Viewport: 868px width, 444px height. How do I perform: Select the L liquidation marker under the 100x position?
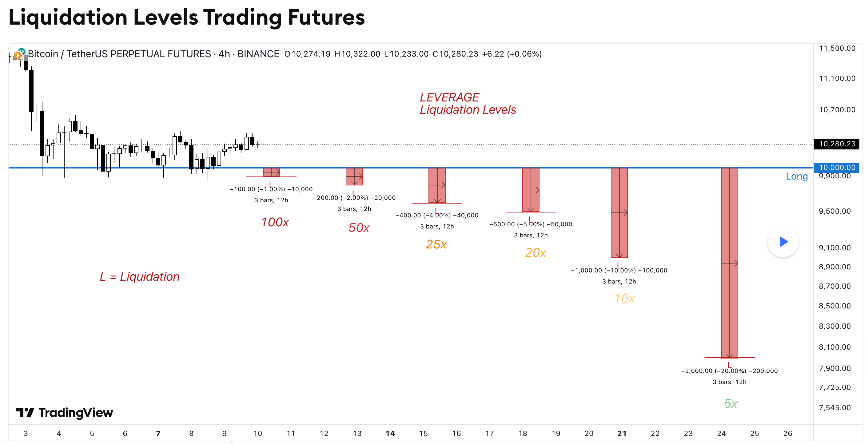272,184
